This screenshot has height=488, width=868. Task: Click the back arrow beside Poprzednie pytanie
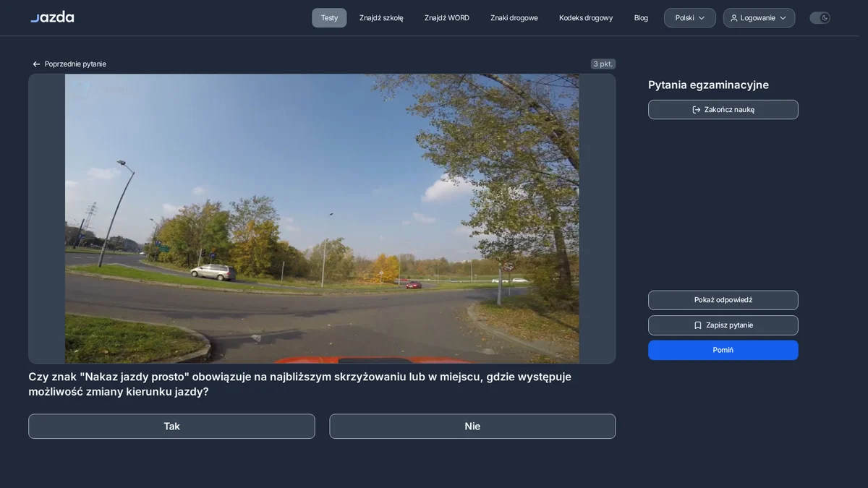[x=36, y=64]
